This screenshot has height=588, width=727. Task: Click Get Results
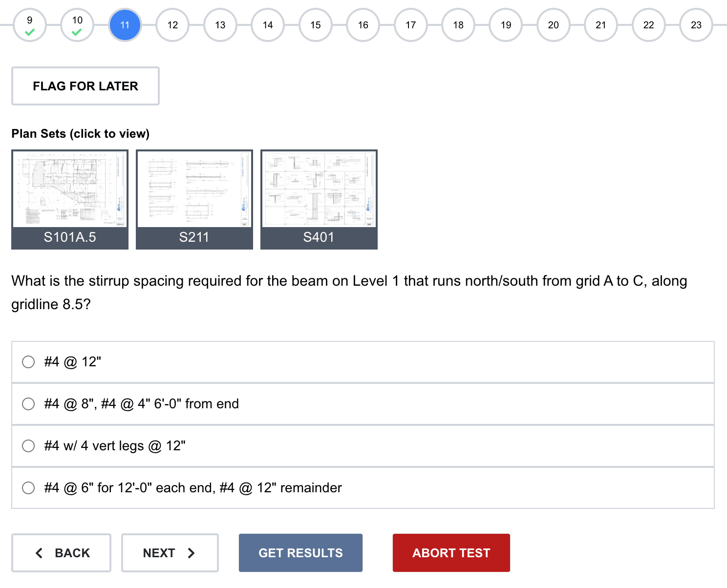(300, 553)
